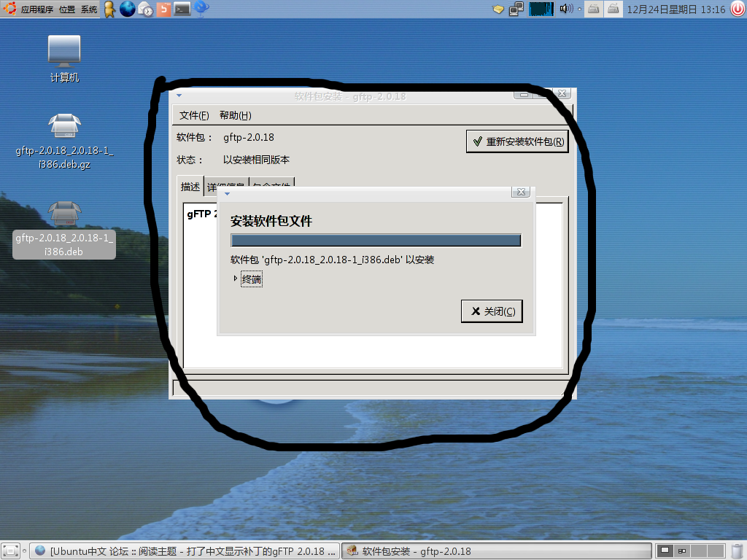Screen dimensions: 747x560
Task: Click the text 软件包 'gftp-2.0.18_2.0.18-1_i386.deb' 以安装
Action: (332, 260)
